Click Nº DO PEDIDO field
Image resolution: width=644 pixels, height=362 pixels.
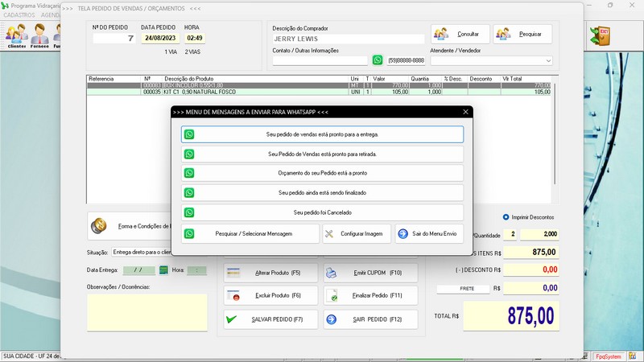click(x=114, y=38)
